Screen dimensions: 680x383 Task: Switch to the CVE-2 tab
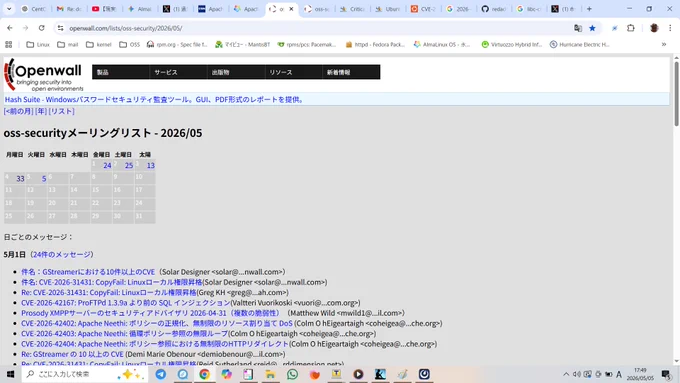coord(423,9)
